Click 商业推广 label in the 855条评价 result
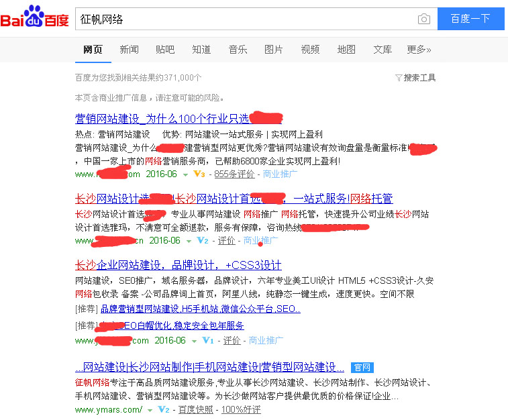 point(280,174)
